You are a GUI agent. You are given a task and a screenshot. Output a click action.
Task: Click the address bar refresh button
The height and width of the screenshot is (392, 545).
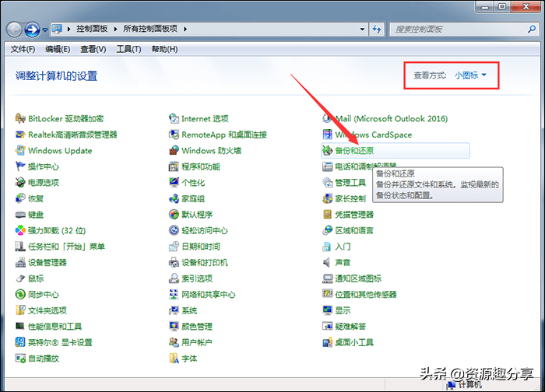coord(377,29)
